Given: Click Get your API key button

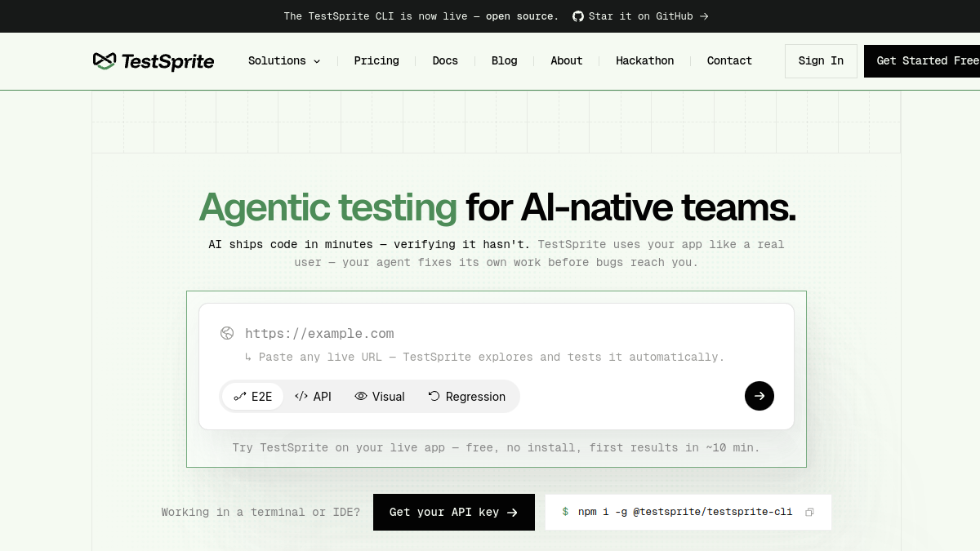Looking at the screenshot, I should (x=454, y=513).
